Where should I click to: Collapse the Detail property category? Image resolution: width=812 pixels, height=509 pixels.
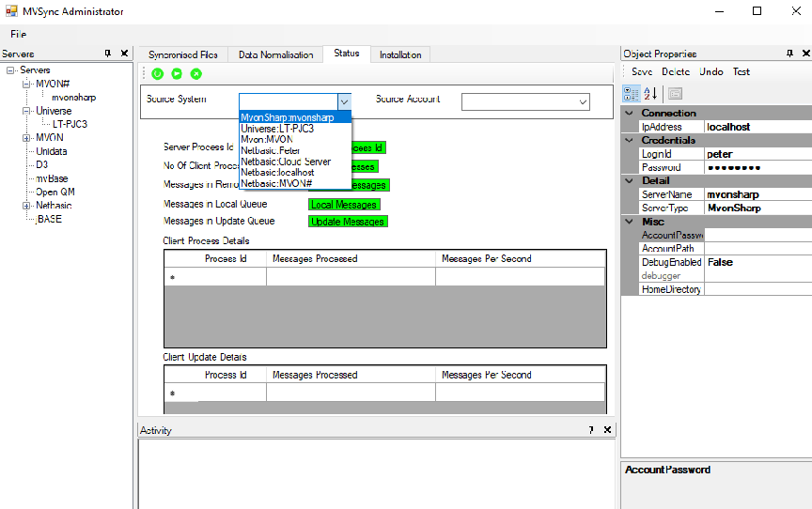pyautogui.click(x=629, y=180)
